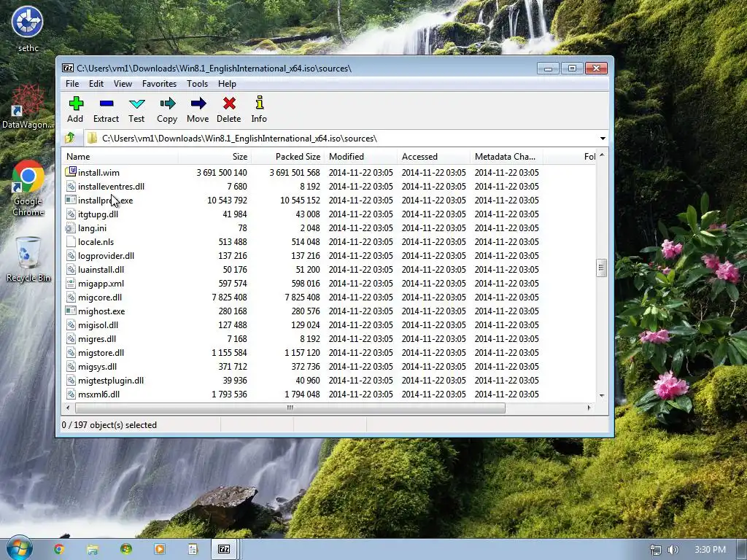Screen dimensions: 747x560
Task: Select the migtestplugin.dll file name
Action: [x=111, y=380]
